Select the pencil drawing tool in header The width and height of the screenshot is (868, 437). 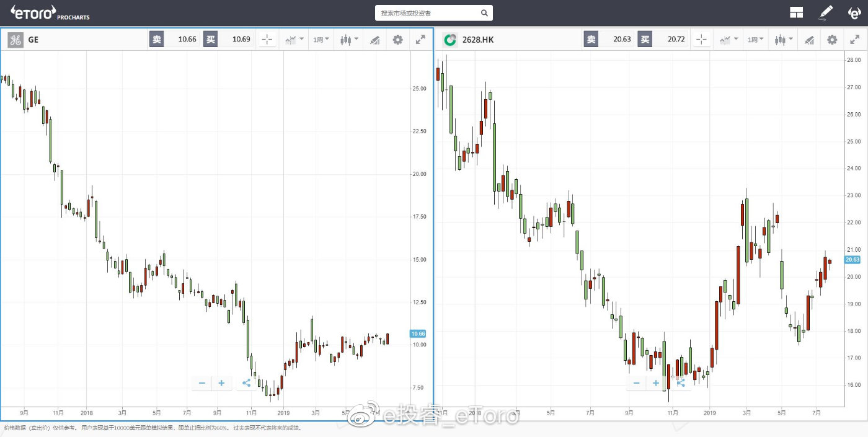click(826, 12)
